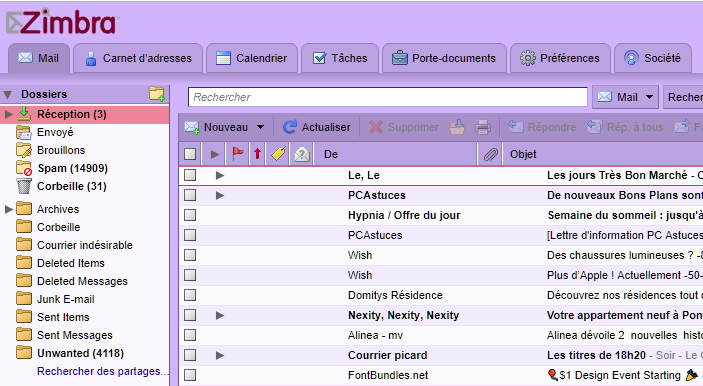Click the Recher search button
The image size is (703, 386).
(683, 97)
